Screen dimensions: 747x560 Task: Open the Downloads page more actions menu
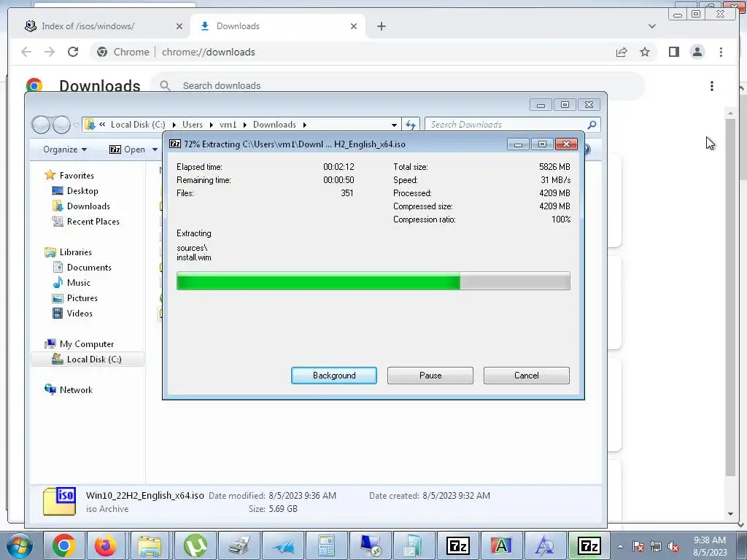712,86
